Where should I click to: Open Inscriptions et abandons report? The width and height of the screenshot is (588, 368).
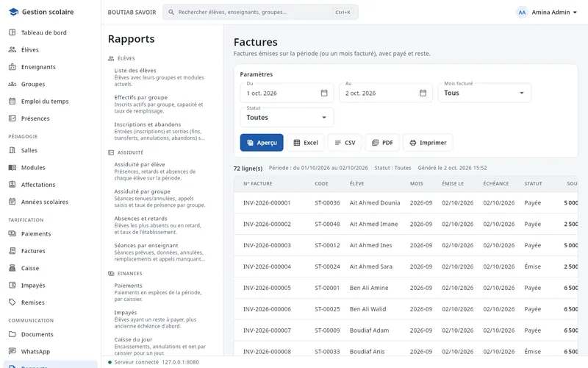click(x=159, y=131)
